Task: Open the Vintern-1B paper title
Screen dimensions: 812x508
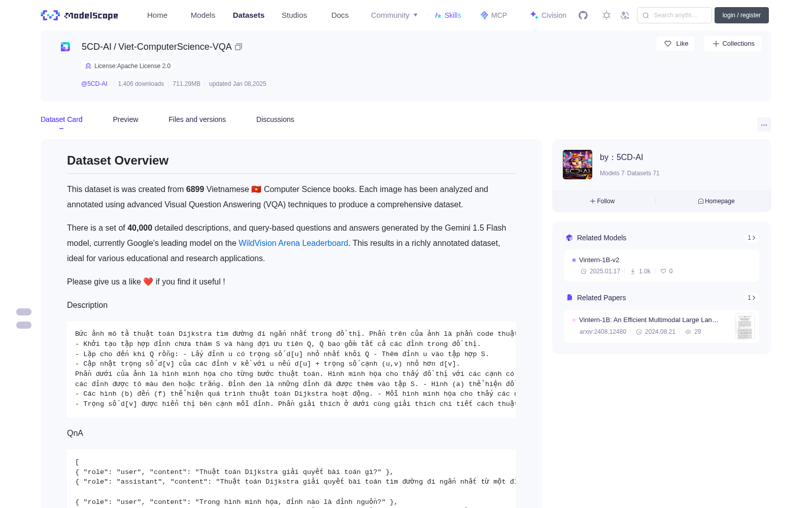Action: coord(649,320)
